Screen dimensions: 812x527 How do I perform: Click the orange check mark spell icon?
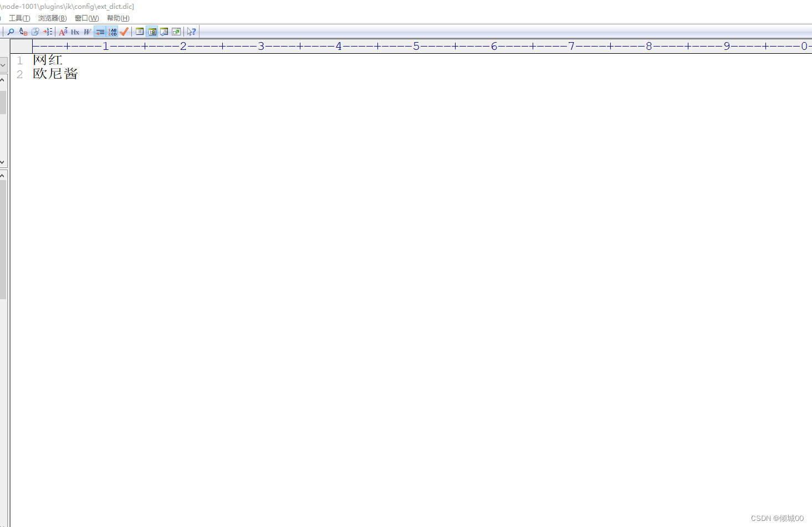click(124, 32)
